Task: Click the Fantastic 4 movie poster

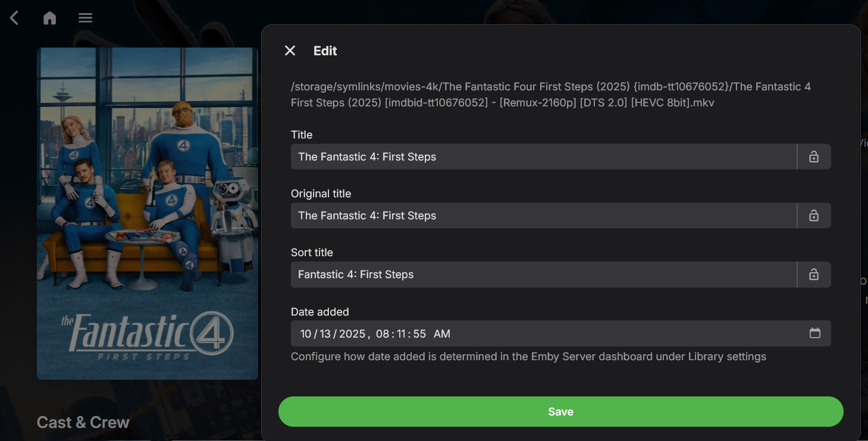Action: coord(148,213)
